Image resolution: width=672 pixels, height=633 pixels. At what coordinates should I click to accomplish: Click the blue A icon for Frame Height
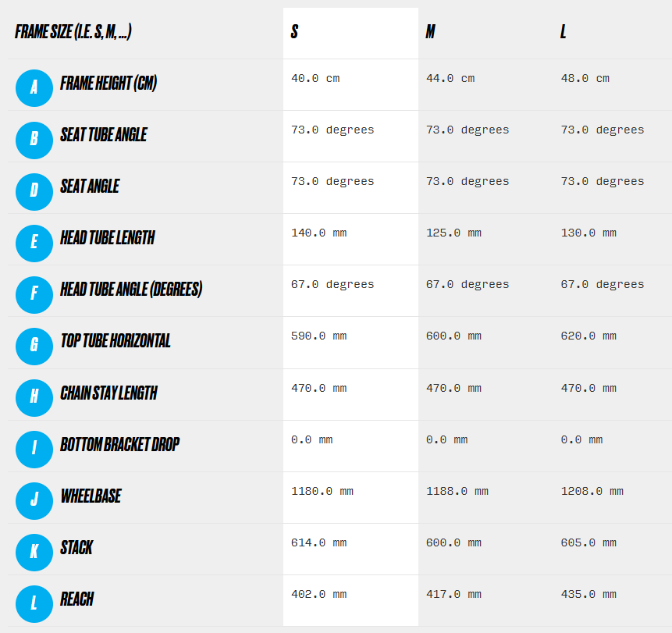[x=34, y=87]
